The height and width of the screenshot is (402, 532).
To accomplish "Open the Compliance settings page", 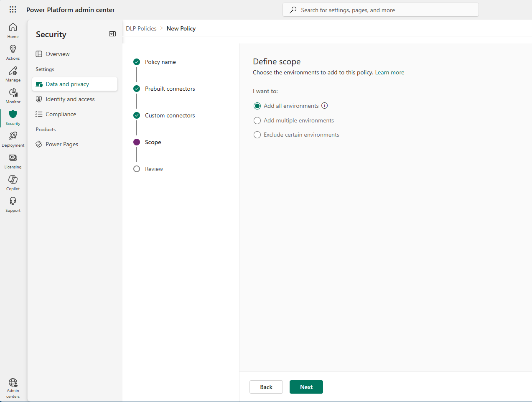I will coord(61,114).
